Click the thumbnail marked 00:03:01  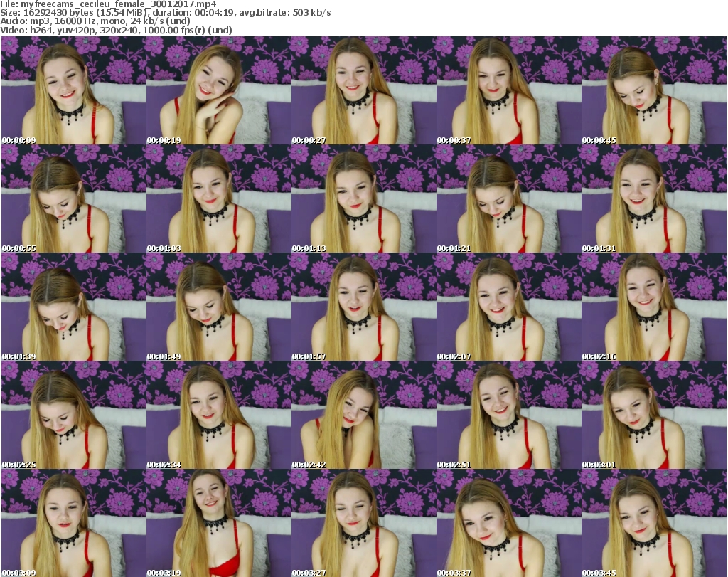click(653, 415)
